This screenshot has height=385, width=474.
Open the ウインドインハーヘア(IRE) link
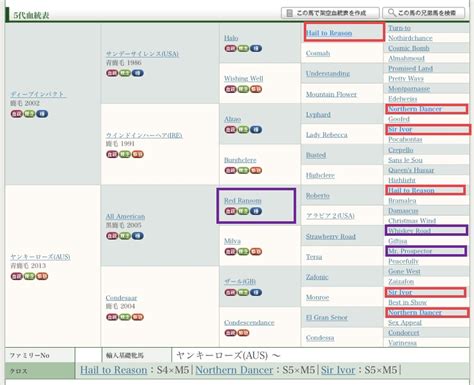pos(144,135)
